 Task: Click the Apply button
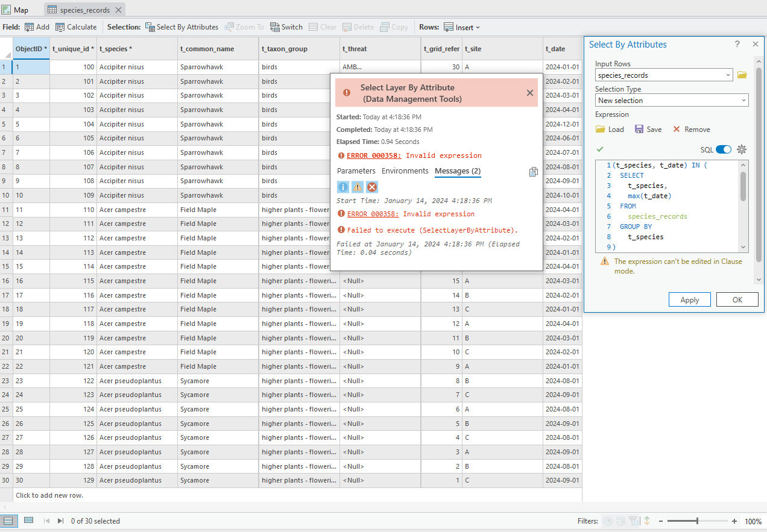point(689,300)
